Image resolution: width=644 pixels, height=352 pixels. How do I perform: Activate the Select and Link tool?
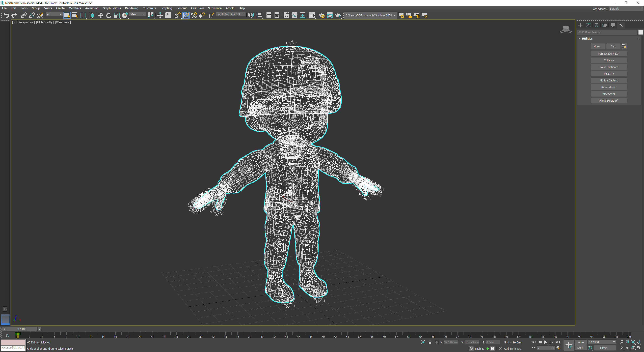[x=23, y=15]
